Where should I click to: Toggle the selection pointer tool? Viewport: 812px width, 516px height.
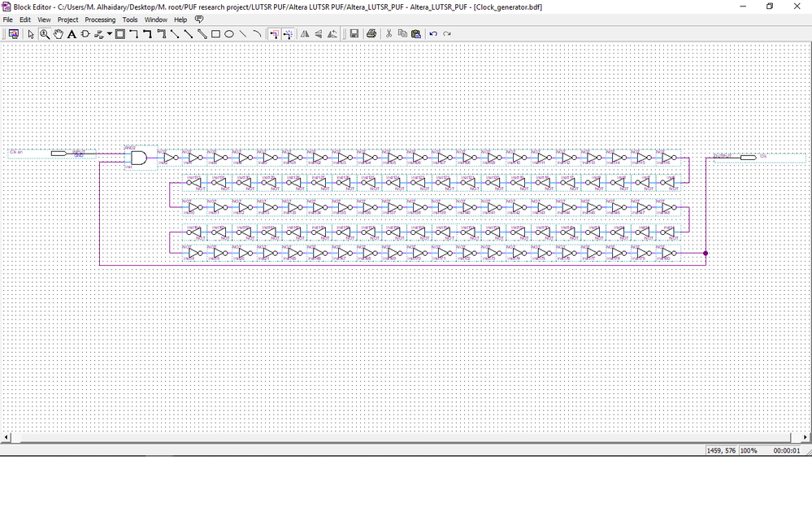pos(31,34)
